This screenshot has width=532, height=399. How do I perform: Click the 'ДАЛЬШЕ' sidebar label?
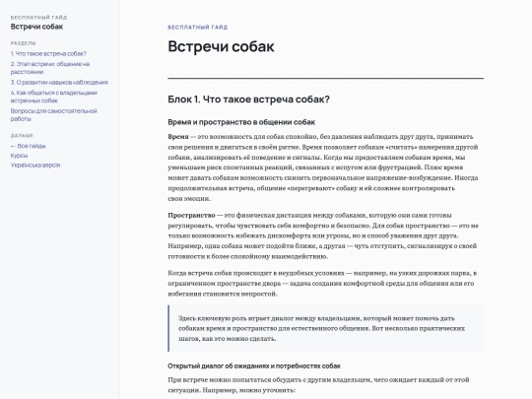22,135
